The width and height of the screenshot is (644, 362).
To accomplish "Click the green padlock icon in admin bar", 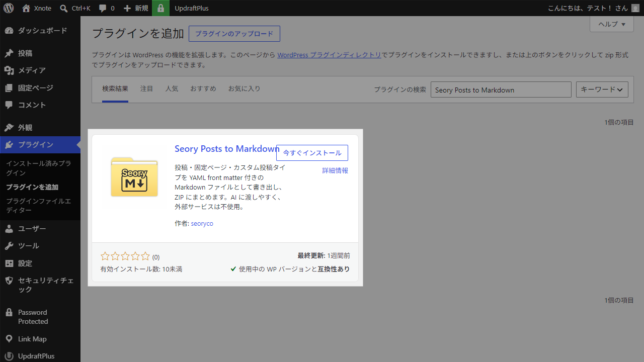I will (160, 8).
